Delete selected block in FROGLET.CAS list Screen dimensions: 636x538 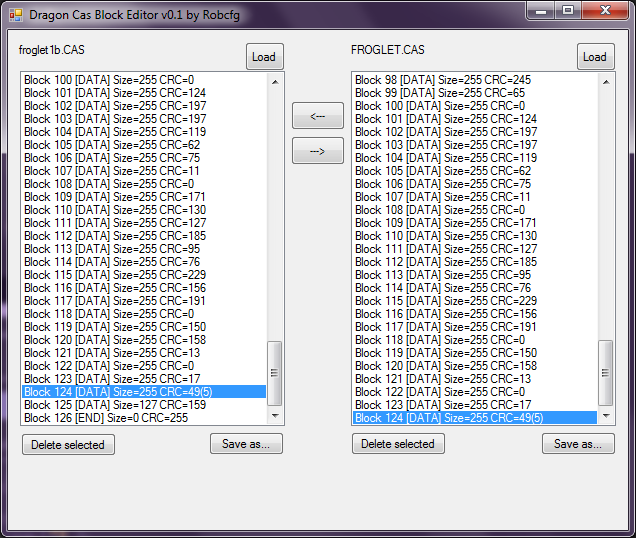(398, 445)
